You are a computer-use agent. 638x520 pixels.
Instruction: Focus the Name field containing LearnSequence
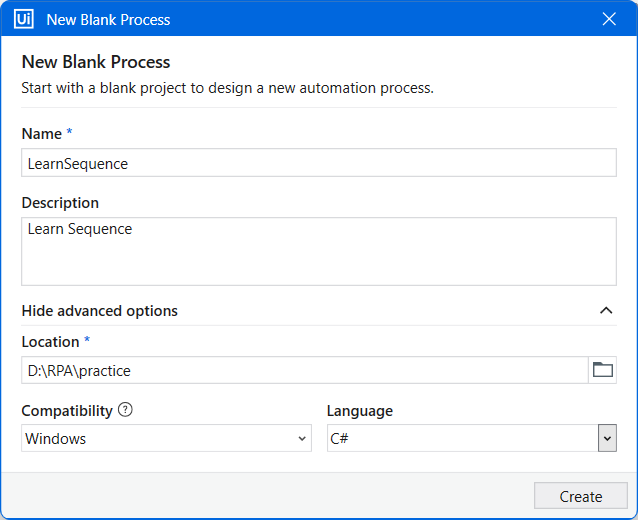(x=319, y=163)
